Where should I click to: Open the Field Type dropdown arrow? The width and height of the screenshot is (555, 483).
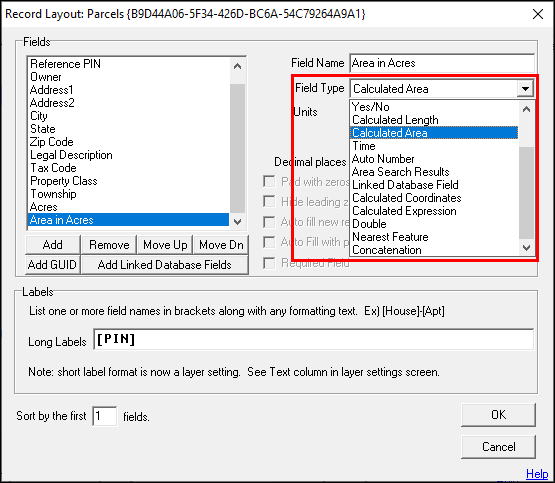[x=525, y=88]
